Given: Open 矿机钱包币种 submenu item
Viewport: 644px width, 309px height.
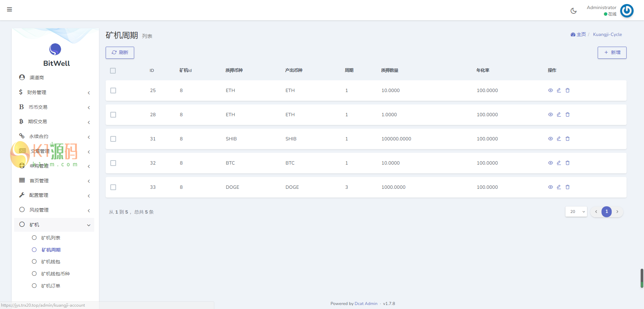Looking at the screenshot, I should 55,274.
